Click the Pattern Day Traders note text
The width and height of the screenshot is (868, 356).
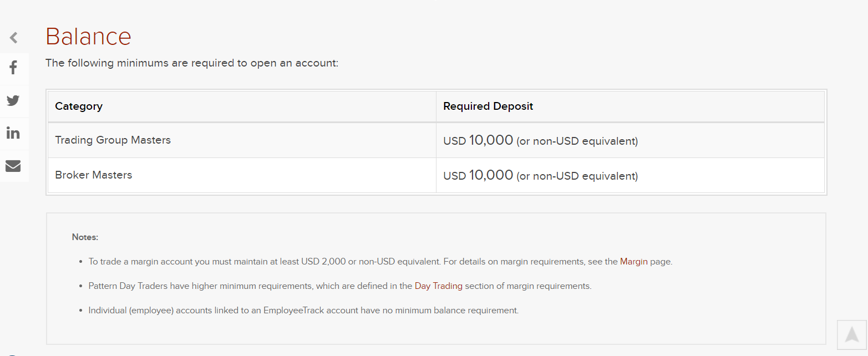[340, 286]
